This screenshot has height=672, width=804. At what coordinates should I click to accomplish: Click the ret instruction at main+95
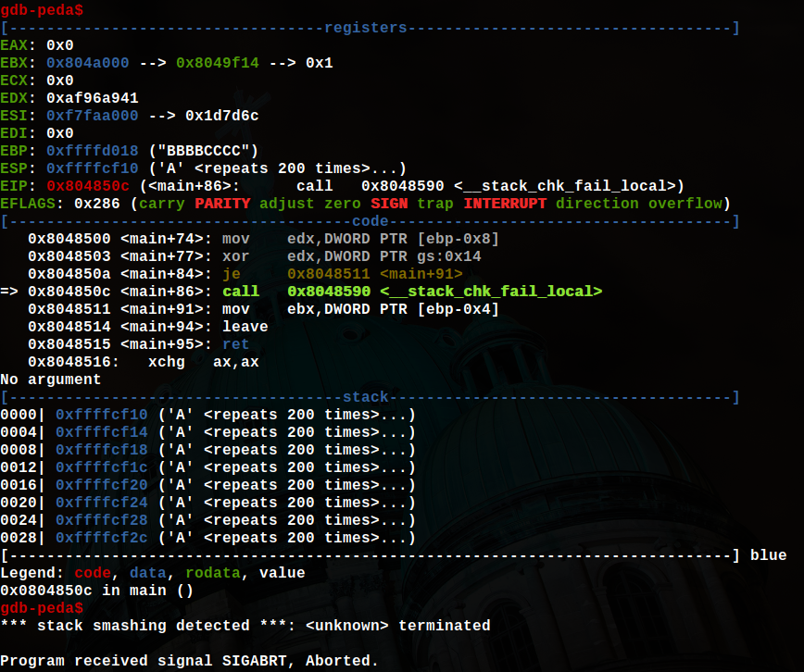[138, 344]
